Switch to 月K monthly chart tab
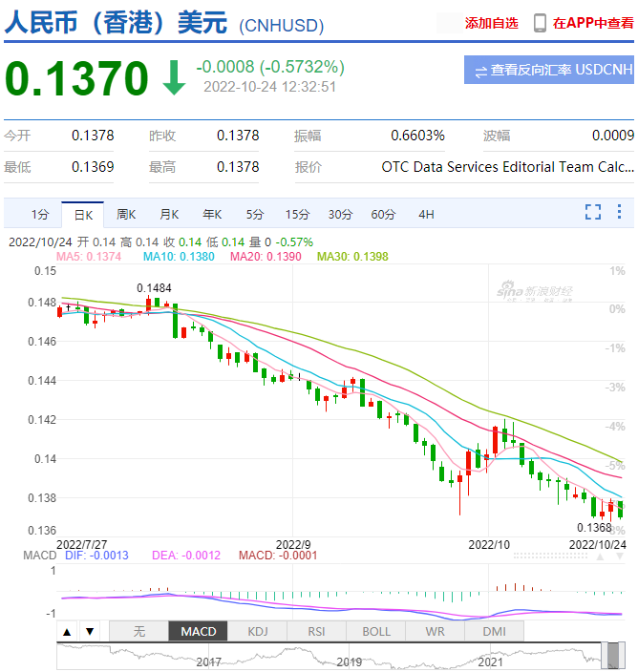638x672 pixels. pos(169,215)
